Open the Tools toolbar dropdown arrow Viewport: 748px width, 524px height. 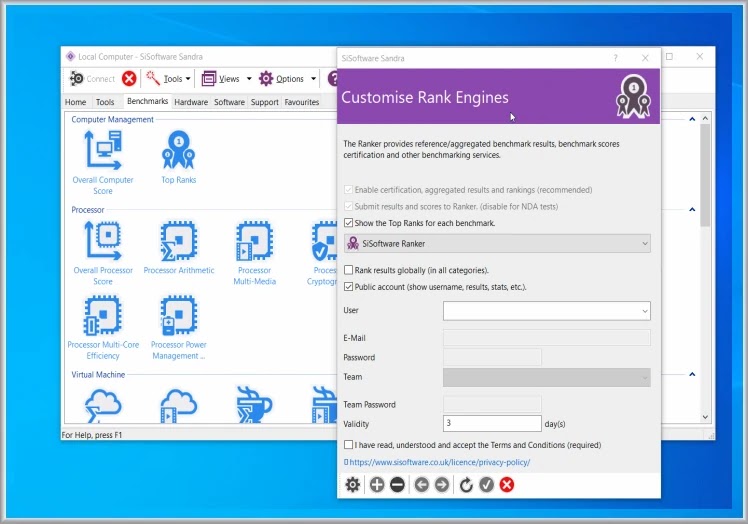(188, 78)
